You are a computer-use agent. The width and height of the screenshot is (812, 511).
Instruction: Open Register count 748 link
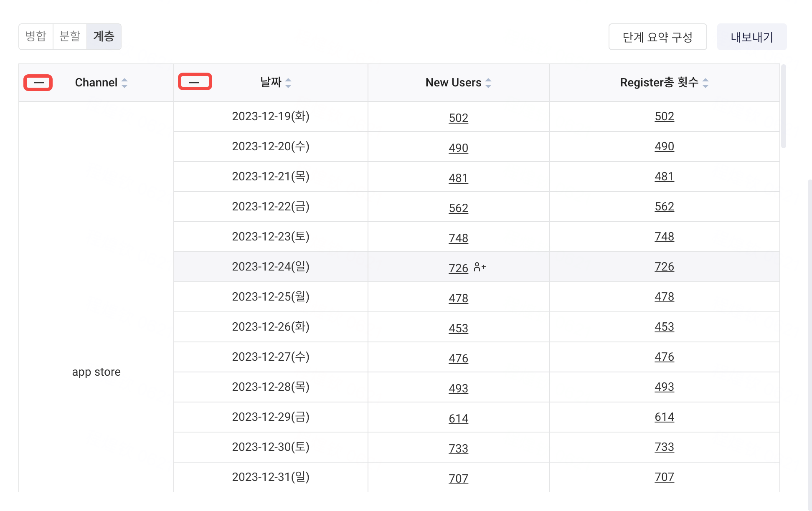pos(664,237)
